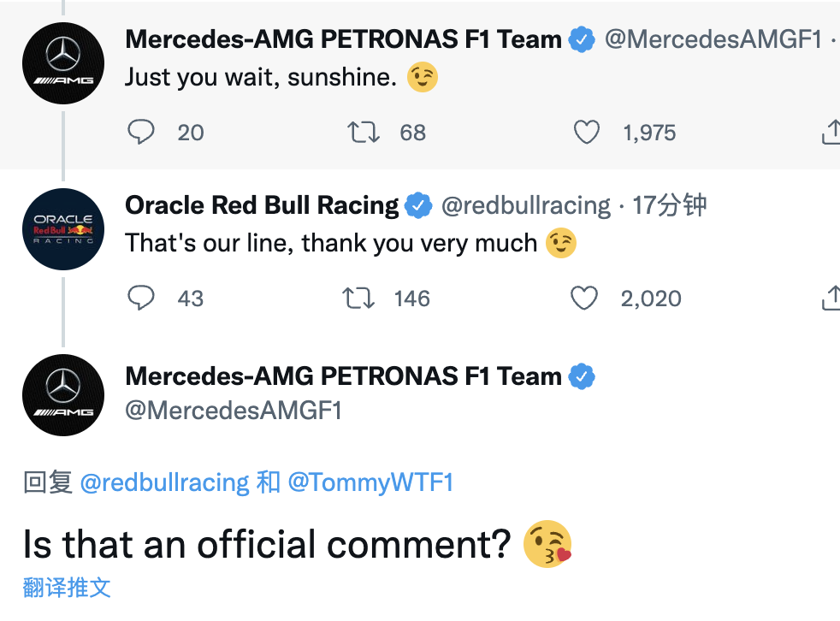Screen dimensions: 840x621
Task: Like the 'Just you wait, sunshine' tweet
Action: [586, 132]
